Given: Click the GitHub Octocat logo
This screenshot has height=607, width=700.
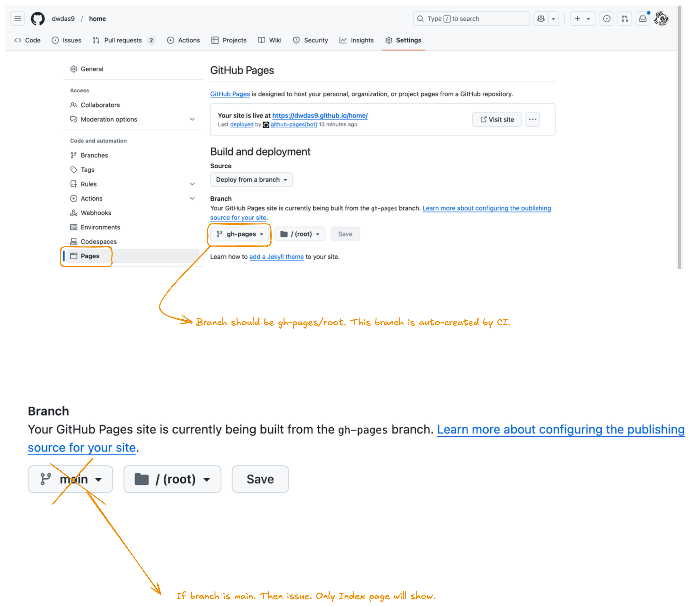Looking at the screenshot, I should tap(38, 19).
